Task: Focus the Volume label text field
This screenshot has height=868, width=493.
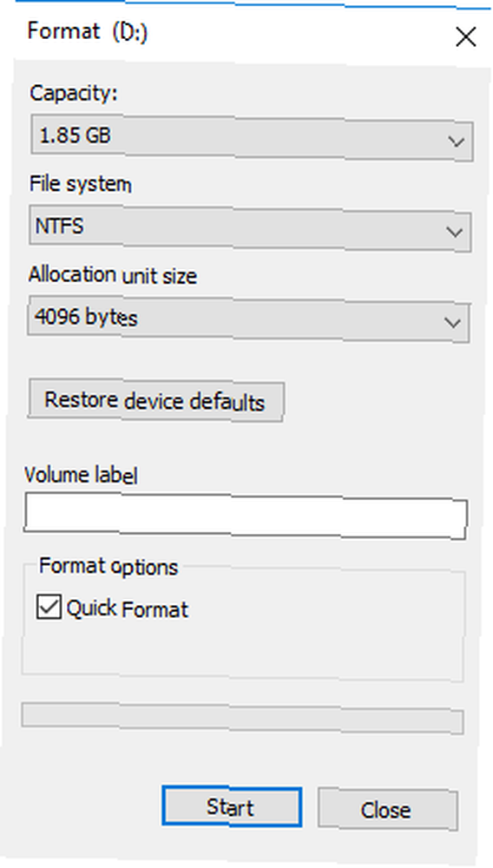Action: [x=246, y=517]
